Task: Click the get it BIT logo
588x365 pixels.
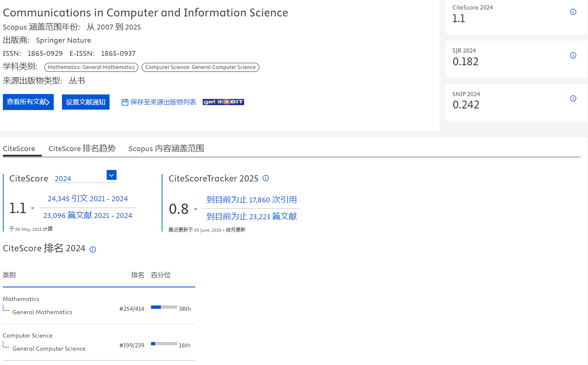Action: [223, 102]
